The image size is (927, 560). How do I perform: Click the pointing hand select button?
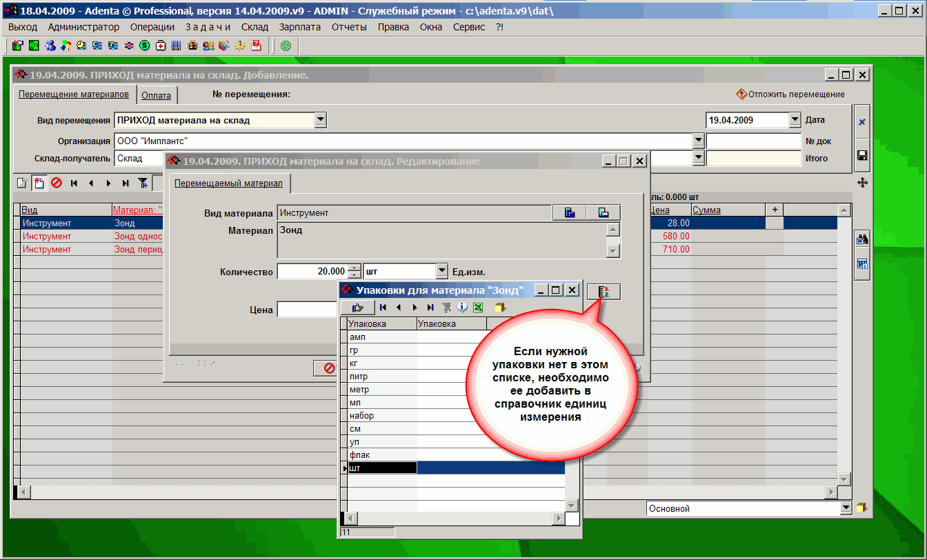tap(357, 308)
